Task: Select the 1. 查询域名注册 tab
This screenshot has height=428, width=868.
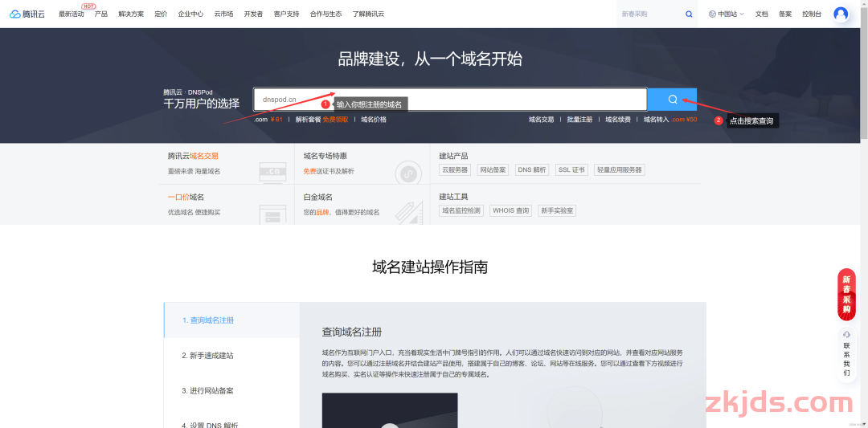Action: point(232,320)
